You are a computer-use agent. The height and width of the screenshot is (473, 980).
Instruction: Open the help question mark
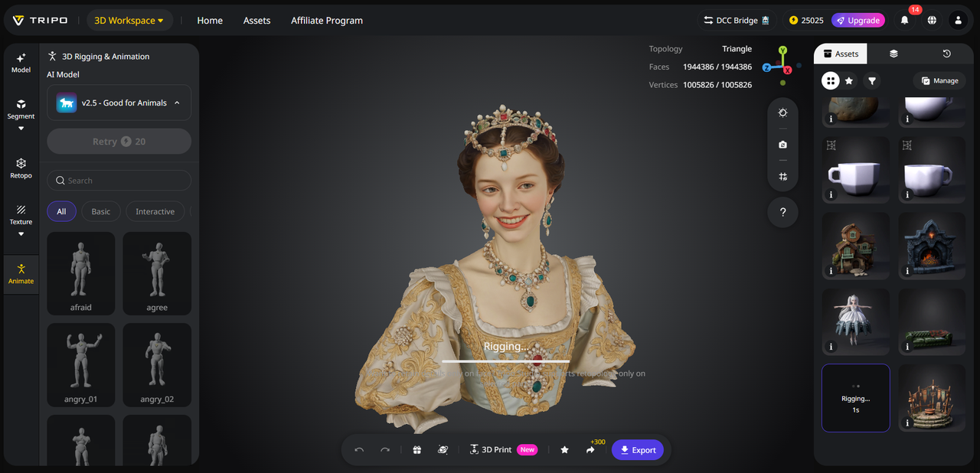[x=782, y=213]
